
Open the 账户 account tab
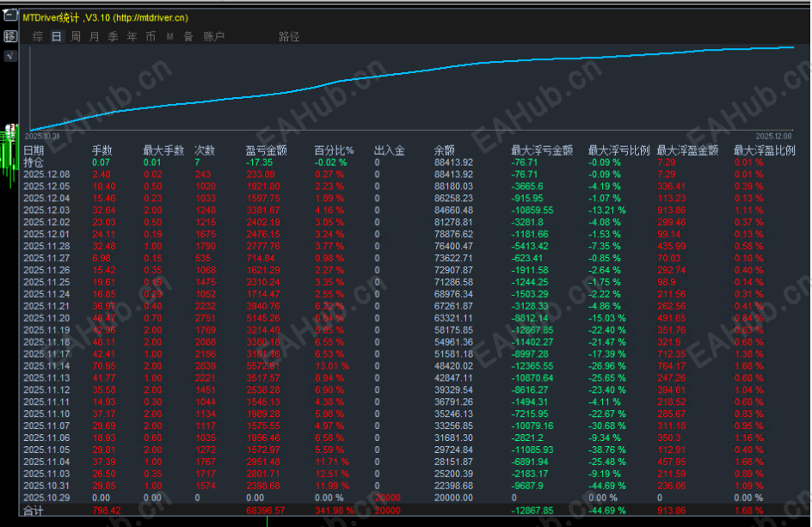click(213, 36)
